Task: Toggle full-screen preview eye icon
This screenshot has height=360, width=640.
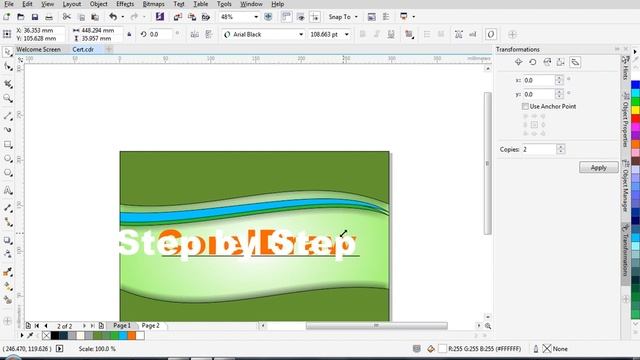Action: point(301,17)
